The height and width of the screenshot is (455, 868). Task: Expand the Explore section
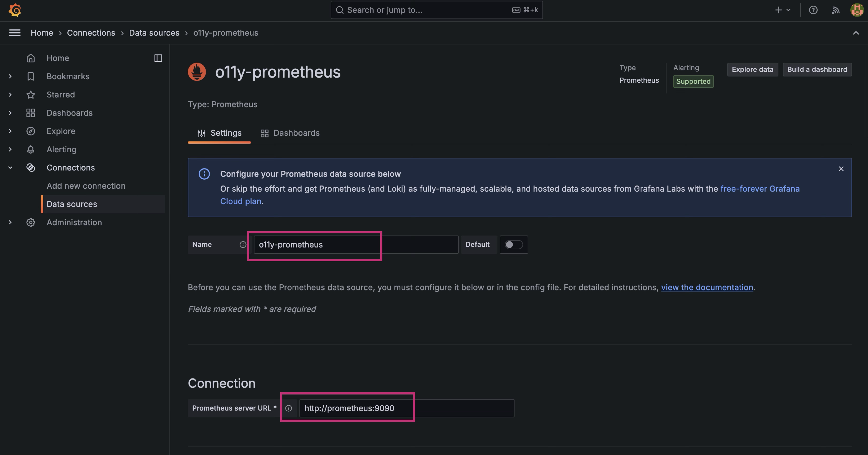(x=10, y=131)
